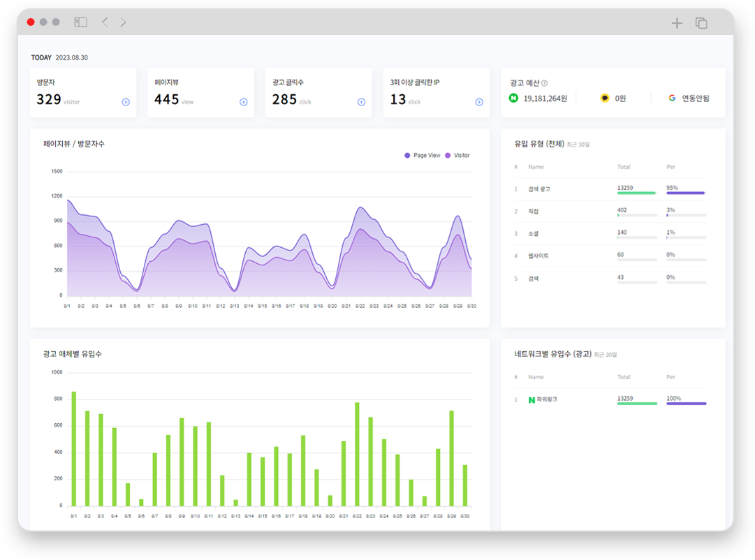The width and height of the screenshot is (755, 560).
Task: Toggle Visitor series in chart legend
Action: point(457,156)
